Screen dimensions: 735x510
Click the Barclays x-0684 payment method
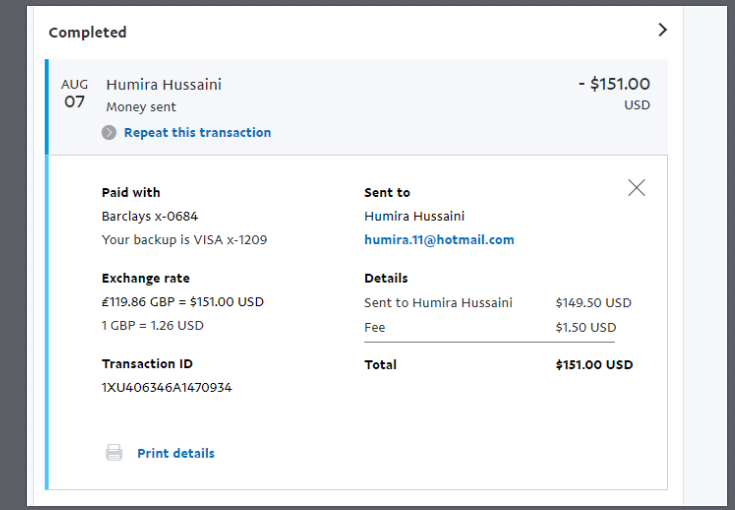[x=150, y=216]
